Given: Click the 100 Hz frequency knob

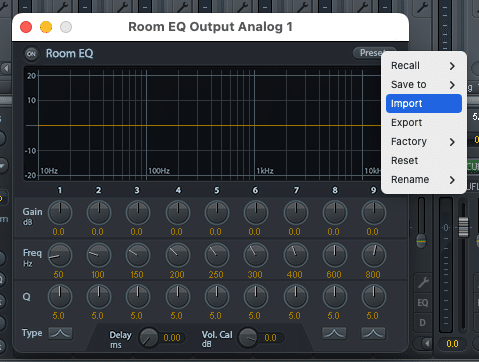Looking at the screenshot, I should pos(99,255).
